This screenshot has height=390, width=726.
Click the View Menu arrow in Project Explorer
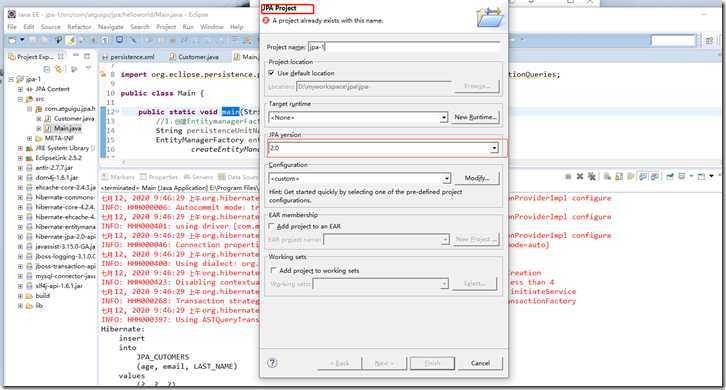click(x=88, y=69)
